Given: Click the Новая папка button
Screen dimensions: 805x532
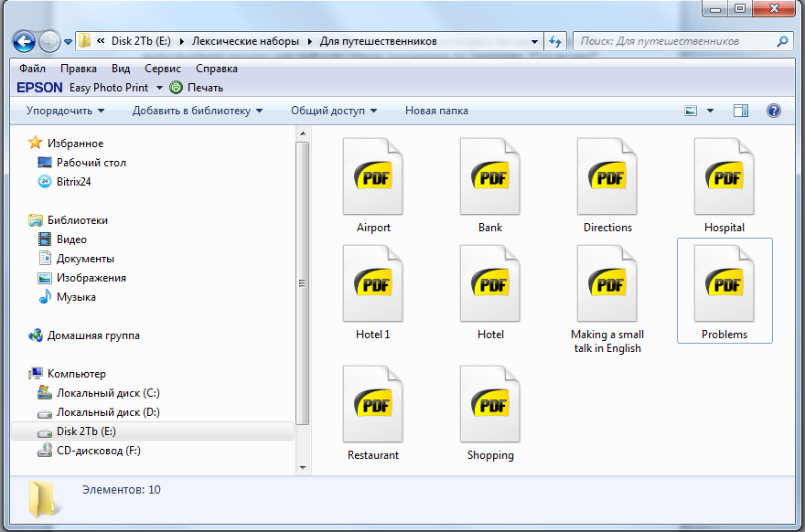Looking at the screenshot, I should (436, 111).
